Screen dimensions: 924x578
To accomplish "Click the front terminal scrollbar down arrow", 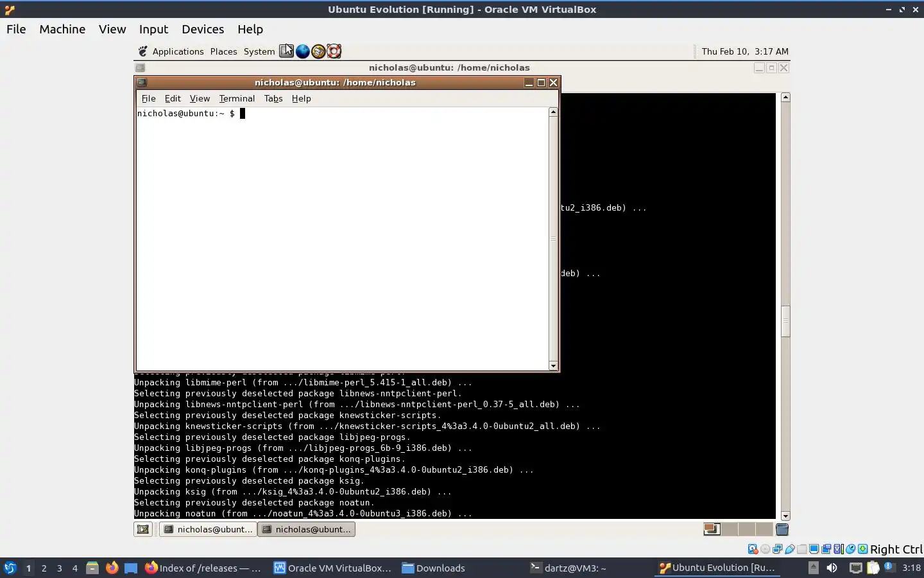I will click(553, 366).
